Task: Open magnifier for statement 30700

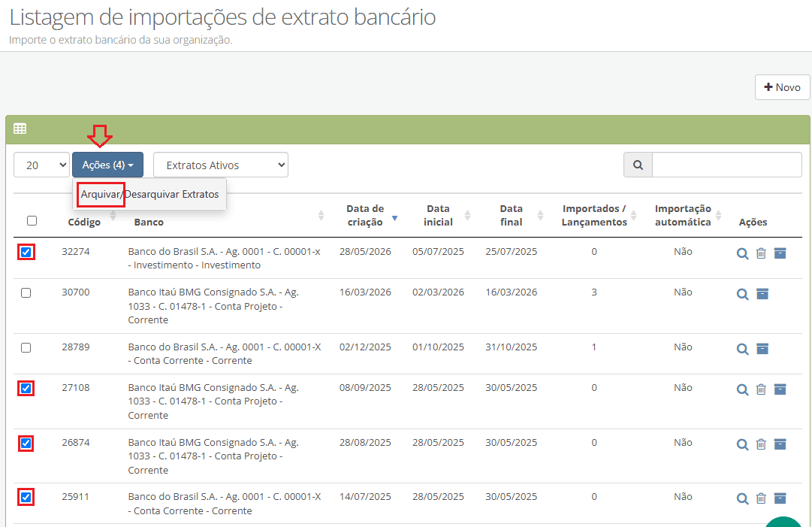Action: coord(743,295)
